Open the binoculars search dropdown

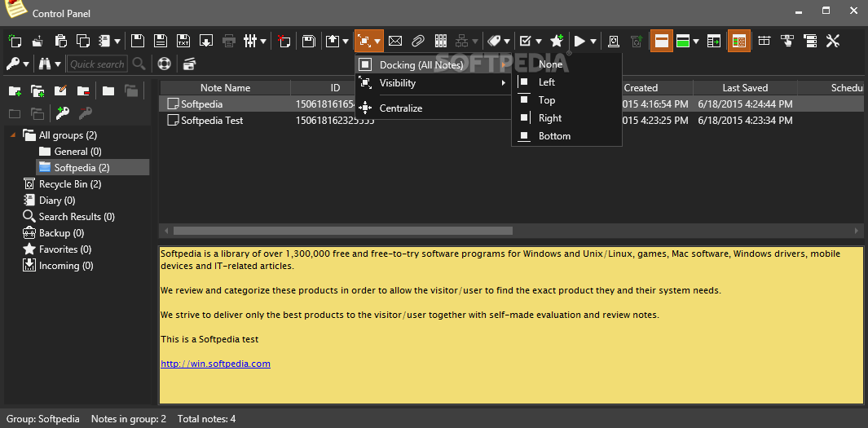point(58,64)
